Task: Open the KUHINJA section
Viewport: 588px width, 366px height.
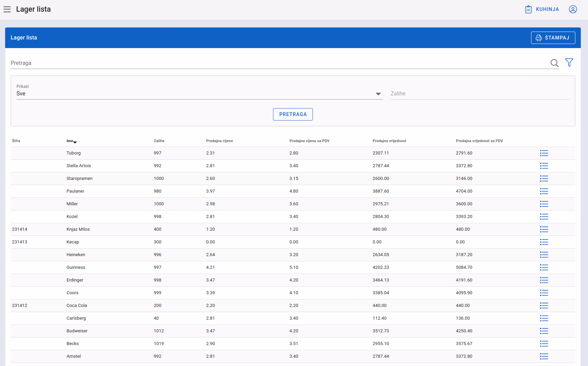Action: point(542,9)
